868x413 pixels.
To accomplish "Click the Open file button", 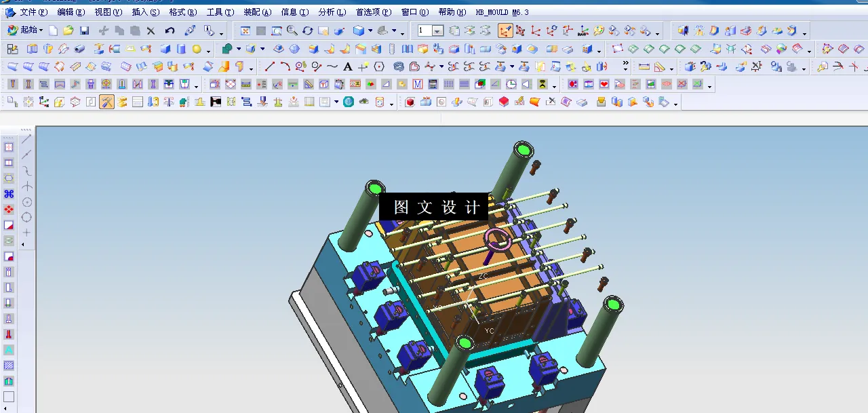I will point(68,31).
